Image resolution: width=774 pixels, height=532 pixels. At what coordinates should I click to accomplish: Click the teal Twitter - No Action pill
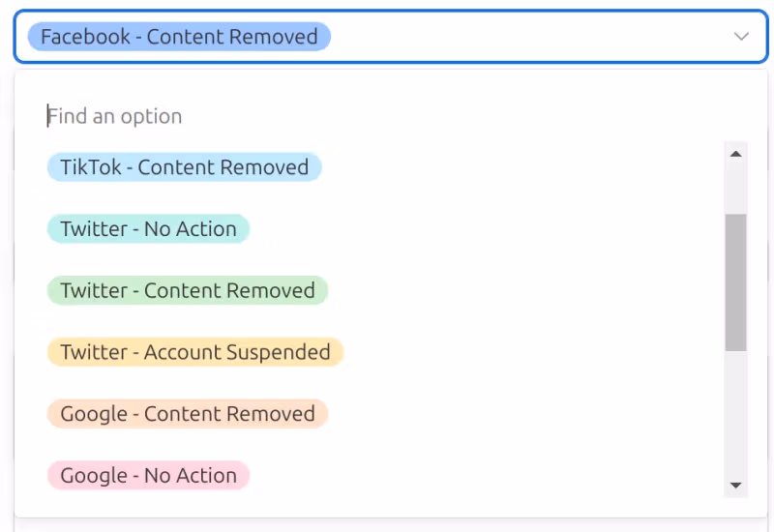coord(148,229)
